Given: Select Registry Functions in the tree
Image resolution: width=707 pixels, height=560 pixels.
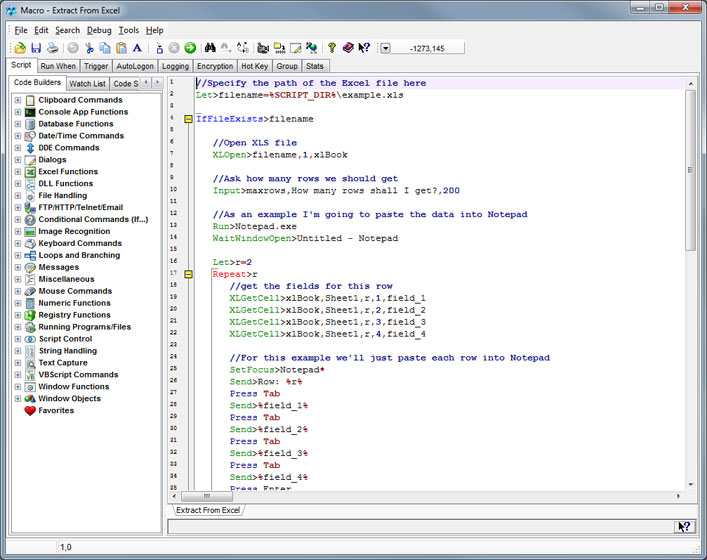Looking at the screenshot, I should pyautogui.click(x=74, y=315).
